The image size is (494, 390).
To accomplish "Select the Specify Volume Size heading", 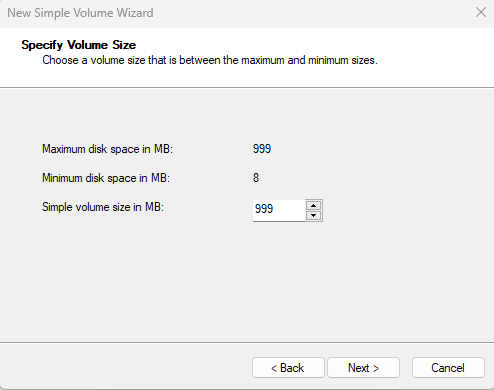I will coord(79,45).
